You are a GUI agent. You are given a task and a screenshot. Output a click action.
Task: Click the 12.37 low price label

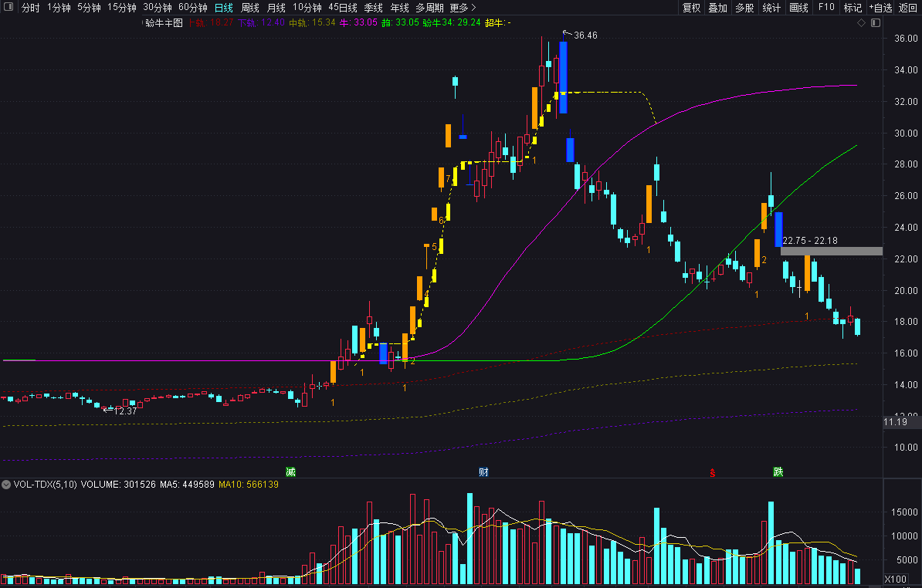pyautogui.click(x=125, y=411)
